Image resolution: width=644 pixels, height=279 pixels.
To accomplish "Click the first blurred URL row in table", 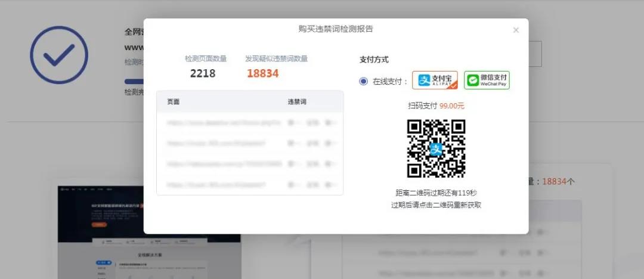I will coord(250,122).
